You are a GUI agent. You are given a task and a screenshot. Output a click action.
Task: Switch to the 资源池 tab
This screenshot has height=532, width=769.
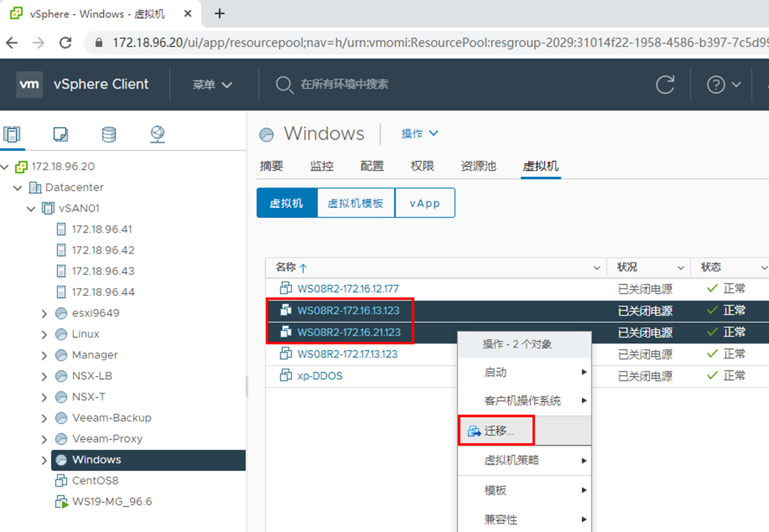coord(479,166)
